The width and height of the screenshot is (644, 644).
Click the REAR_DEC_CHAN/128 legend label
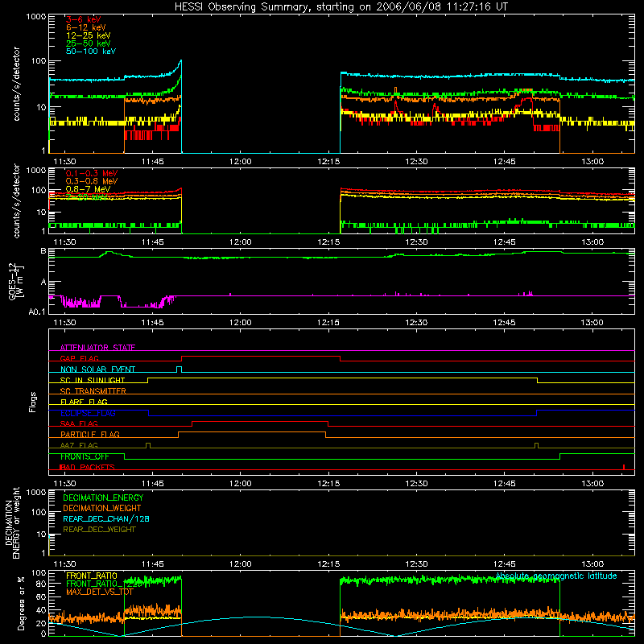point(106,518)
